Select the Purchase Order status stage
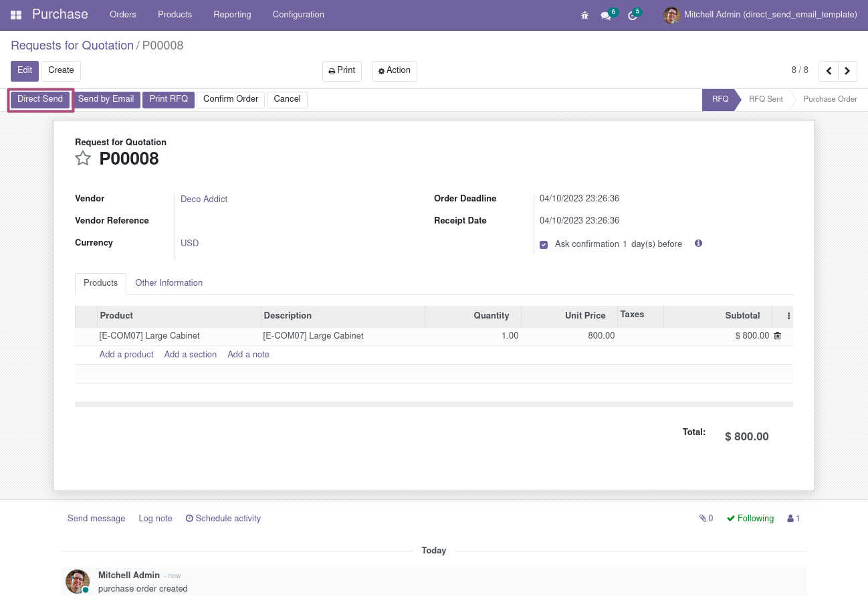The image size is (868, 613). pos(830,100)
